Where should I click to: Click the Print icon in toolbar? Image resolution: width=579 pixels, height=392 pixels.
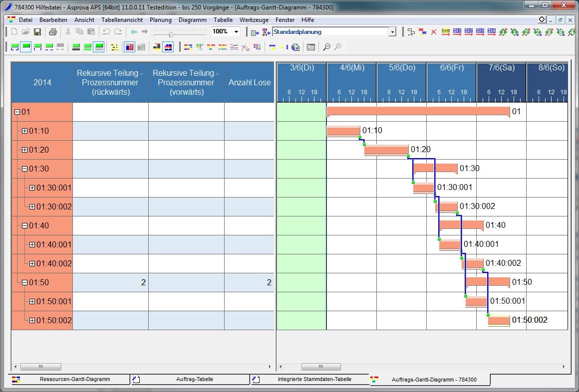(53, 32)
